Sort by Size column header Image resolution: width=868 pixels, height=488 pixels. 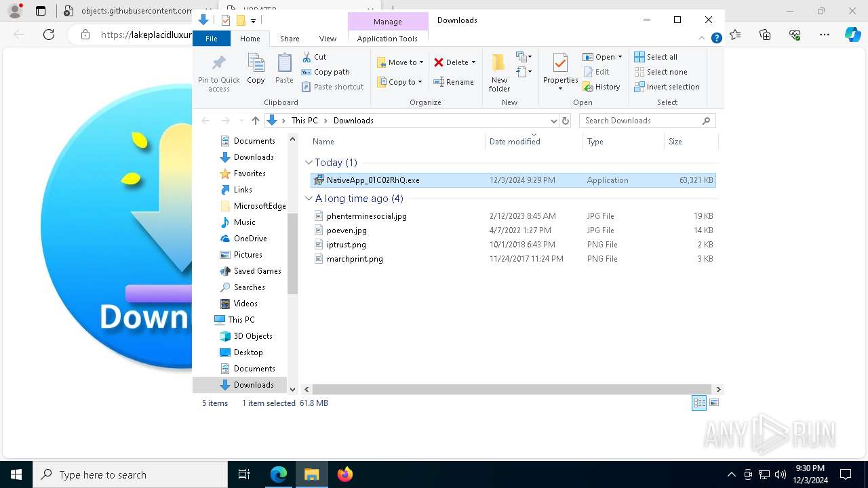[x=690, y=142]
